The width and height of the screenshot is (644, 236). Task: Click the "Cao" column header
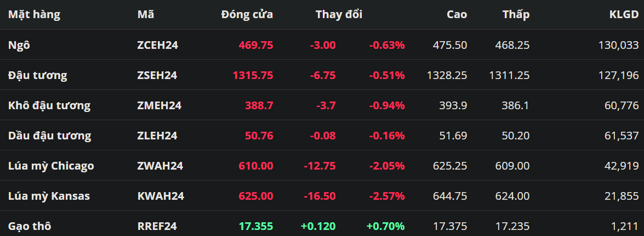point(457,15)
